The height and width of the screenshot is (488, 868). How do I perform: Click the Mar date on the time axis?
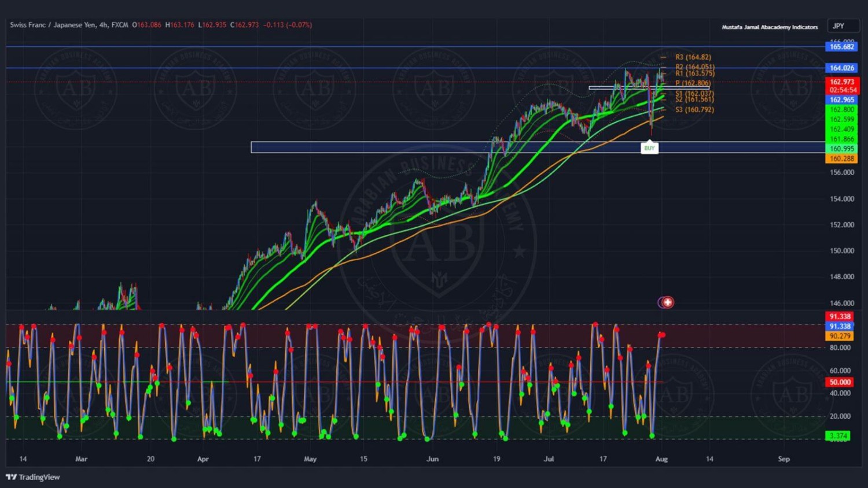(x=81, y=459)
